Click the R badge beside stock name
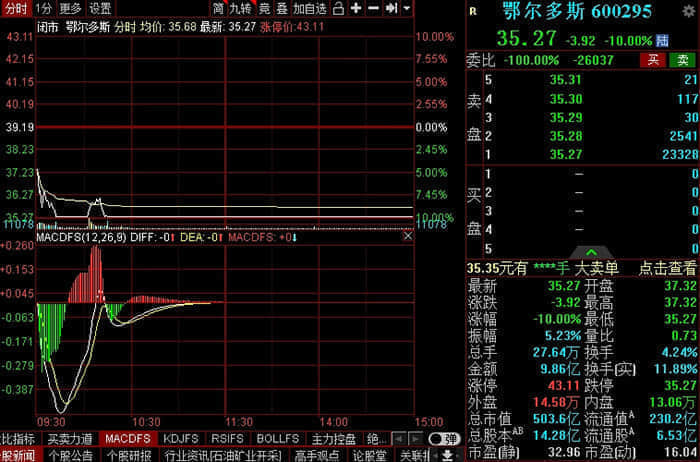The width and height of the screenshot is (700, 462). 473,12
